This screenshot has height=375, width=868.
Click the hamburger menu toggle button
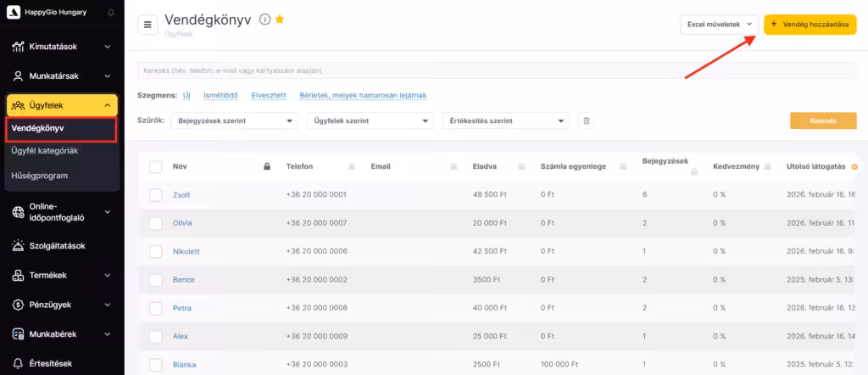click(147, 25)
